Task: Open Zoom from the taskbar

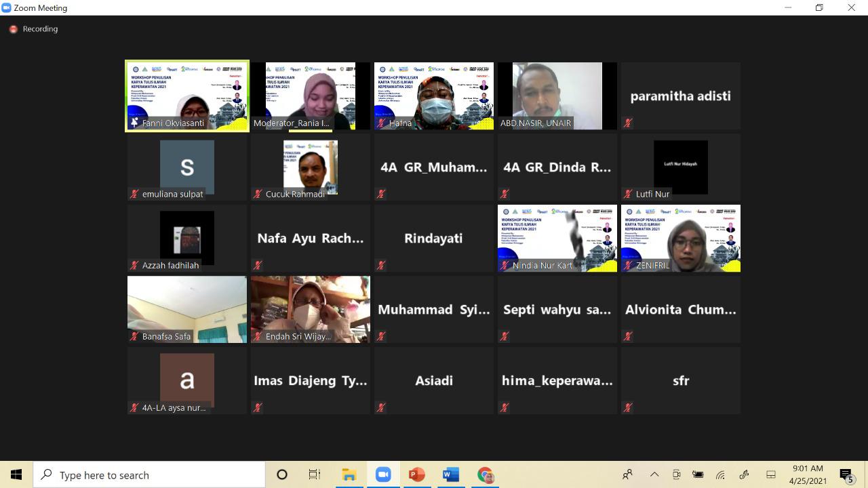Action: pos(383,474)
